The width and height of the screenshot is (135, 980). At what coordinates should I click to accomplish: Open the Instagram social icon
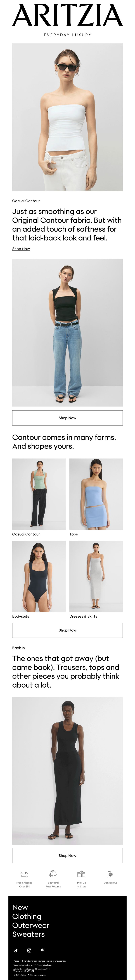(29, 950)
